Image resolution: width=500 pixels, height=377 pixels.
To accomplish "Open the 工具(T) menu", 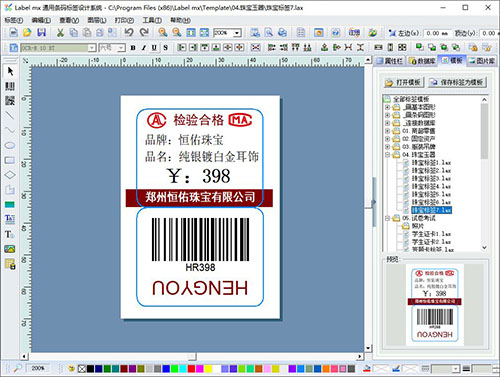I will [152, 20].
